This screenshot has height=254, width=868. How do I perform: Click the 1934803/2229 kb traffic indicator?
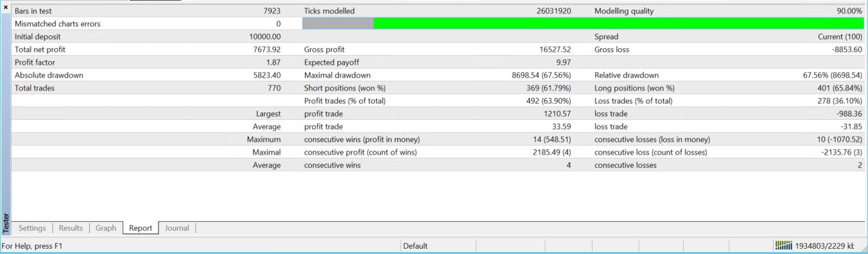tap(825, 246)
